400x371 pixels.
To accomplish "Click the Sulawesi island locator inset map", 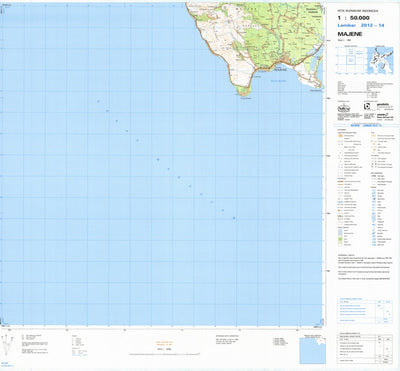I will coord(380,60).
